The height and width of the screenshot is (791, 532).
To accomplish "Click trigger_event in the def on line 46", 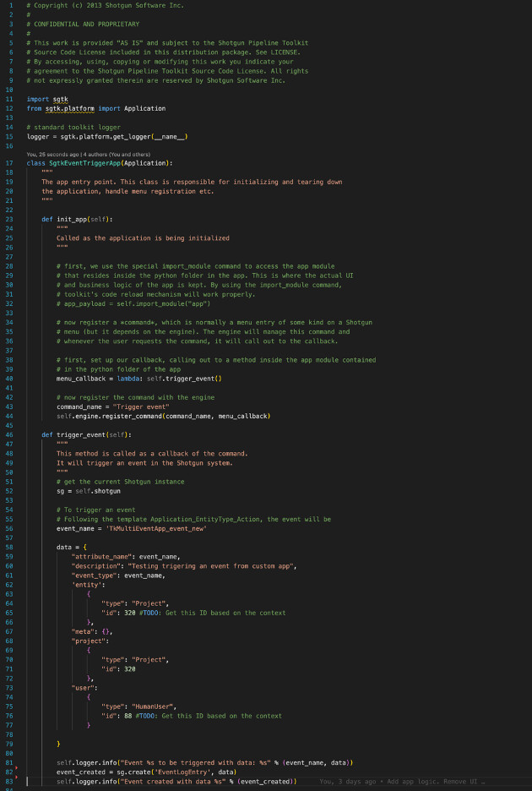I will (81, 435).
